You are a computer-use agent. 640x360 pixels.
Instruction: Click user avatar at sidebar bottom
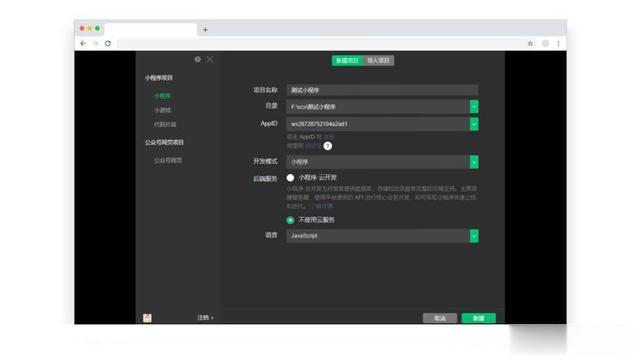[147, 318]
